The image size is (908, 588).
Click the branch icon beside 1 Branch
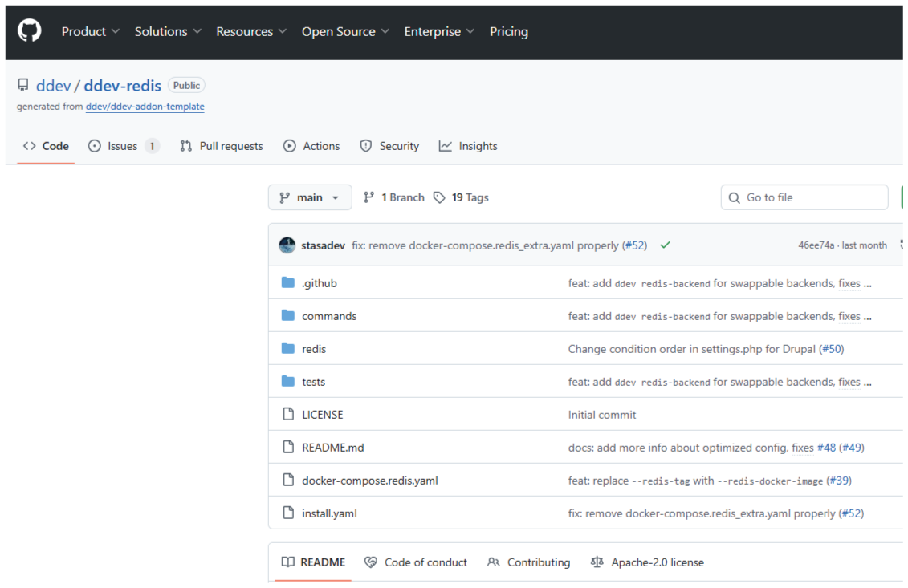368,197
